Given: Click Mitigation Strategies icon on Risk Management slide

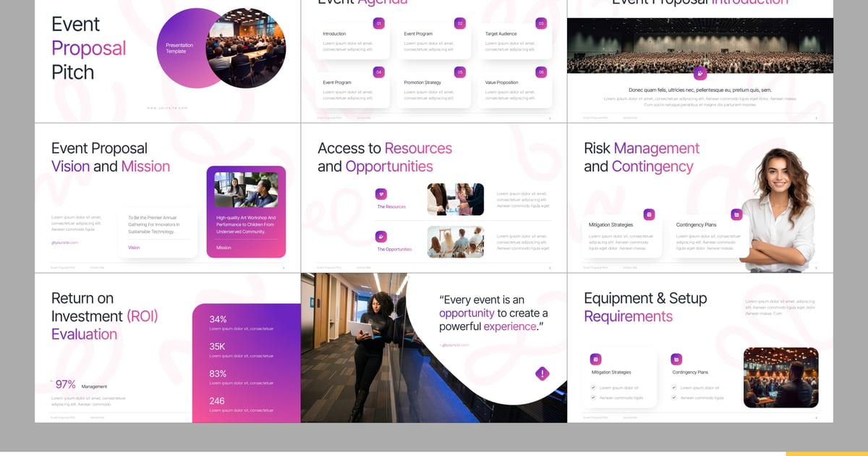Looking at the screenshot, I should click(x=649, y=214).
